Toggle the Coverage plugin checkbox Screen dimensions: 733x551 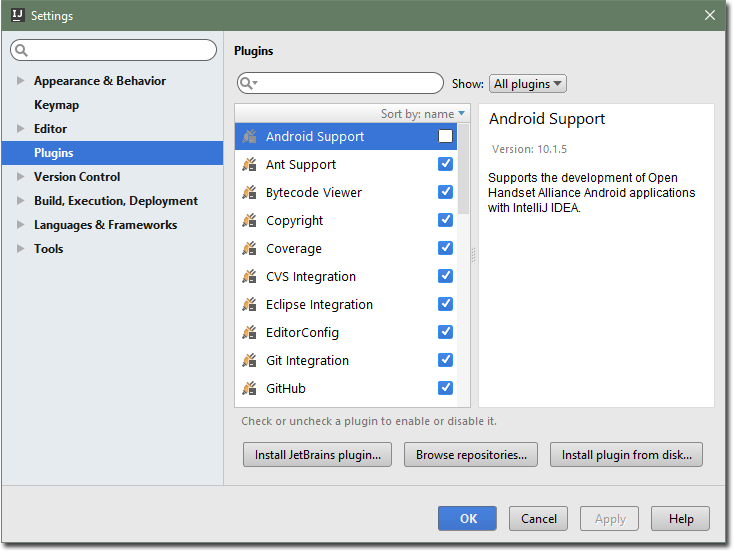coord(446,248)
